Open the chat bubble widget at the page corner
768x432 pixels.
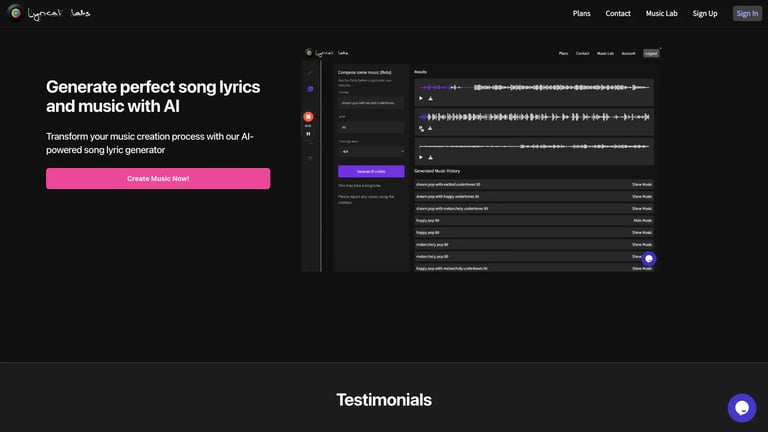(x=742, y=408)
